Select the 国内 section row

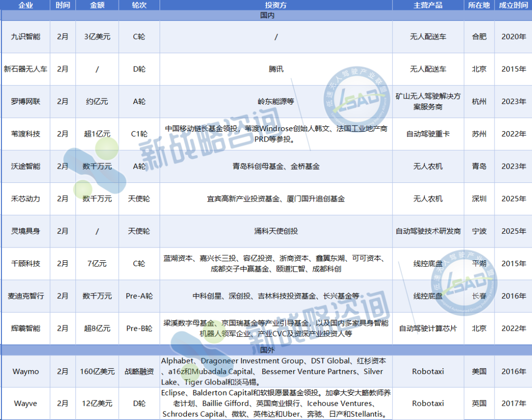coord(266,15)
